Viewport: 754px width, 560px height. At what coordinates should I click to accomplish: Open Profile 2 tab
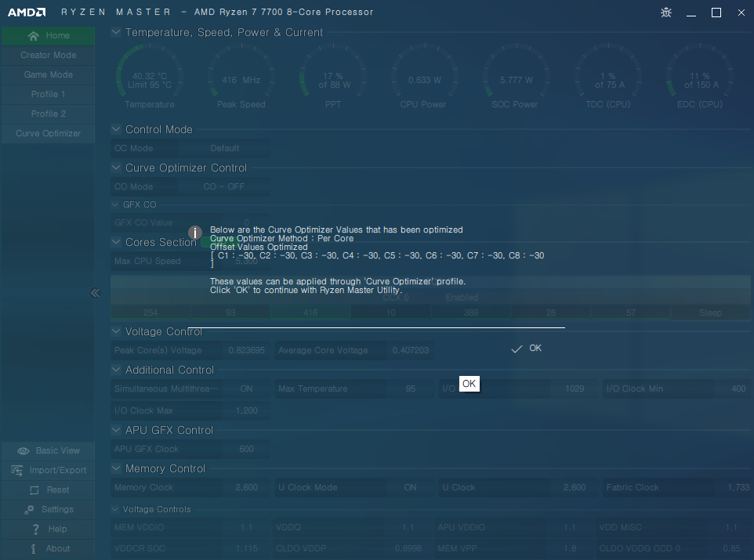[x=48, y=114]
